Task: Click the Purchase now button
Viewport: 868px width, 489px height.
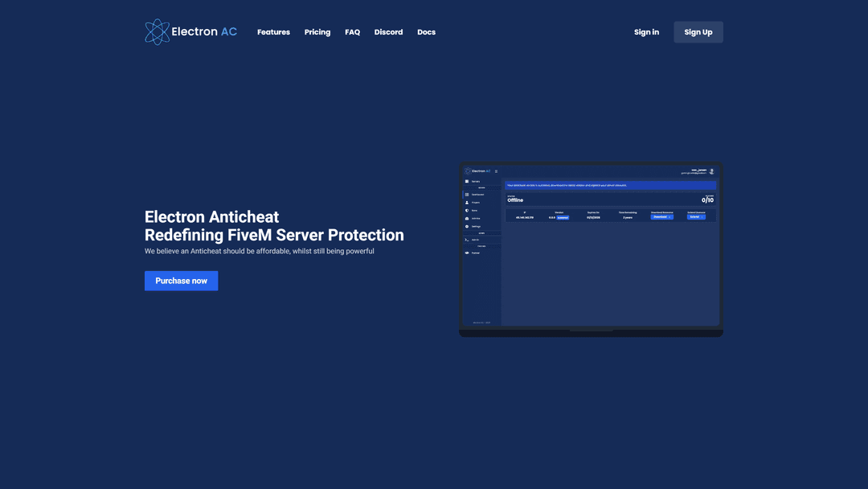Action: click(181, 281)
